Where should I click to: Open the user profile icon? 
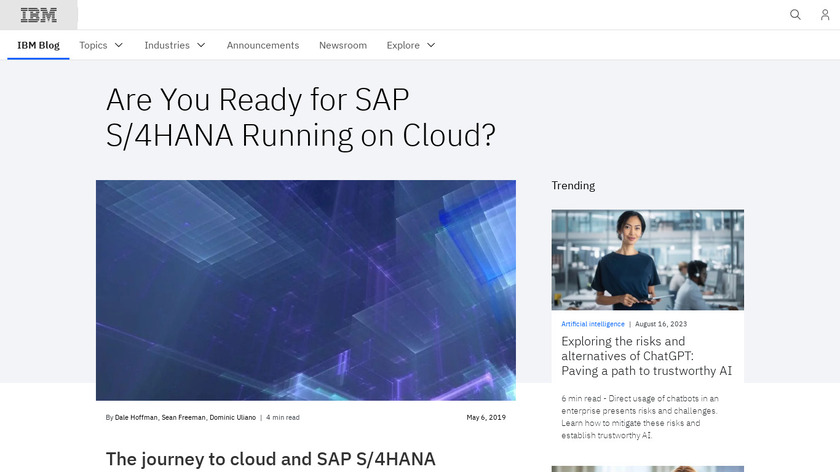(825, 14)
